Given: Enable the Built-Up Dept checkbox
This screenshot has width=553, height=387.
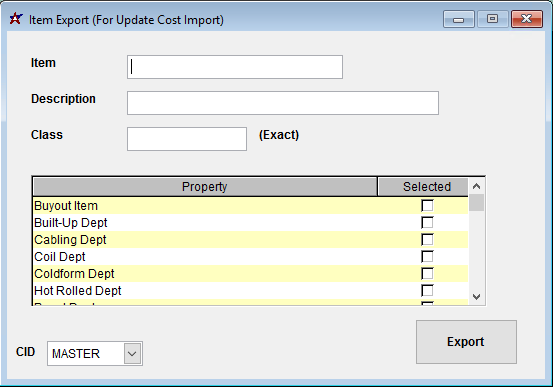Looking at the screenshot, I should tap(427, 223).
